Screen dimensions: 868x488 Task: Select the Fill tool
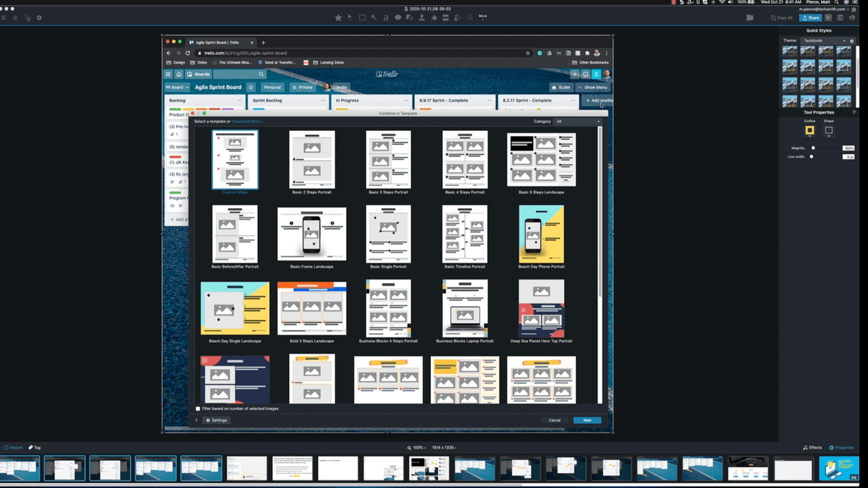coord(434,18)
